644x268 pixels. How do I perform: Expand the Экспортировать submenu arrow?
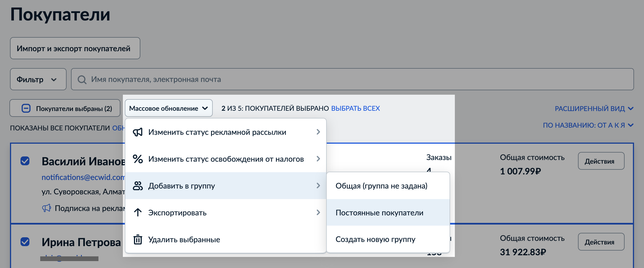(x=318, y=213)
